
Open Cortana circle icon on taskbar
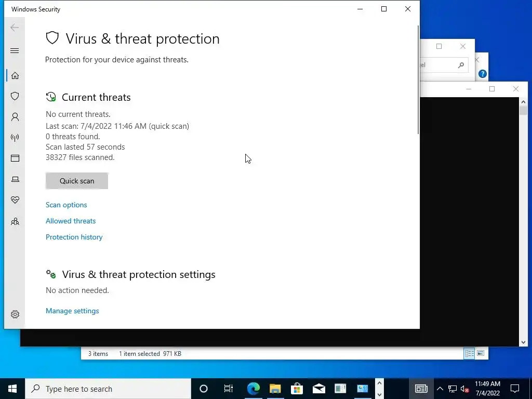coord(204,389)
